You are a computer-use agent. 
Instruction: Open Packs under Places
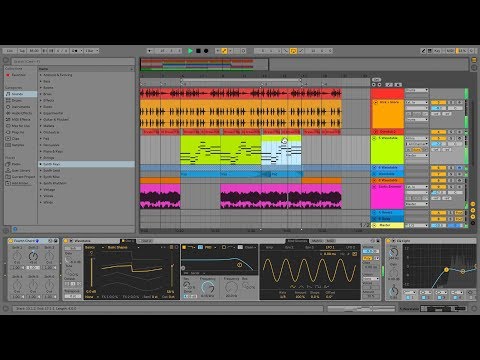(x=21, y=164)
